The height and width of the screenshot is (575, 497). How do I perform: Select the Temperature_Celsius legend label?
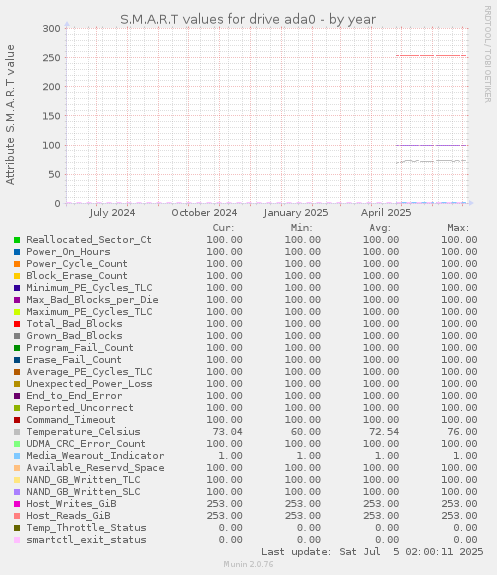[x=83, y=432]
